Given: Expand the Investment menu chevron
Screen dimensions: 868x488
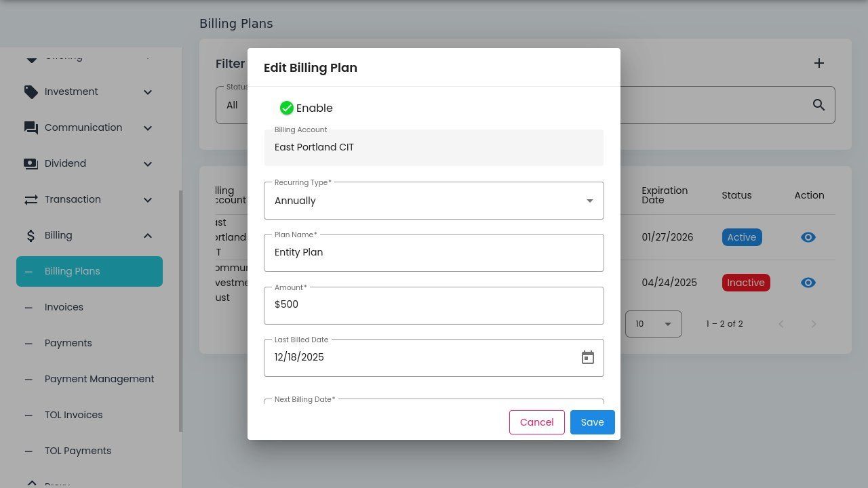Looking at the screenshot, I should coord(148,92).
